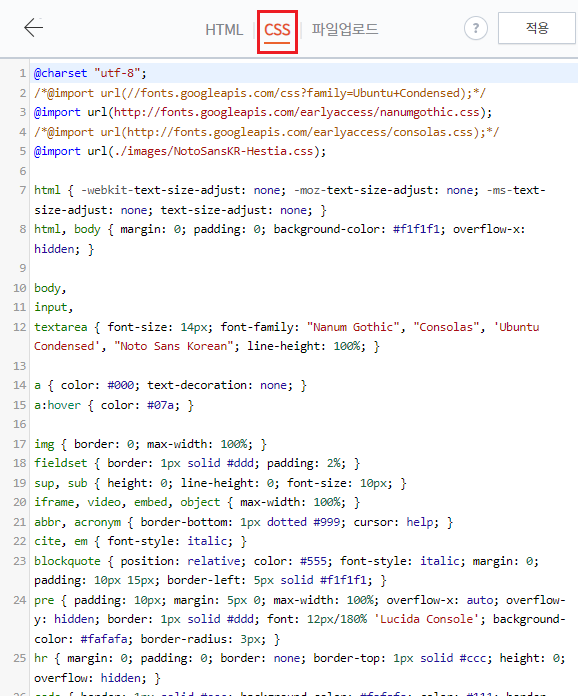This screenshot has width=578, height=696.
Task: Click the "Noto Sans Korean" font name
Action: tap(174, 346)
